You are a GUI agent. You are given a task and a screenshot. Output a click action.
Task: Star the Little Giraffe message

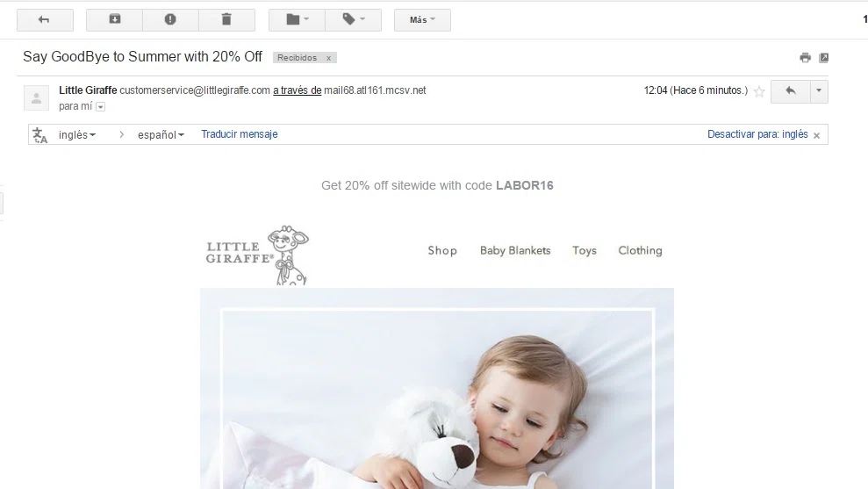[759, 91]
